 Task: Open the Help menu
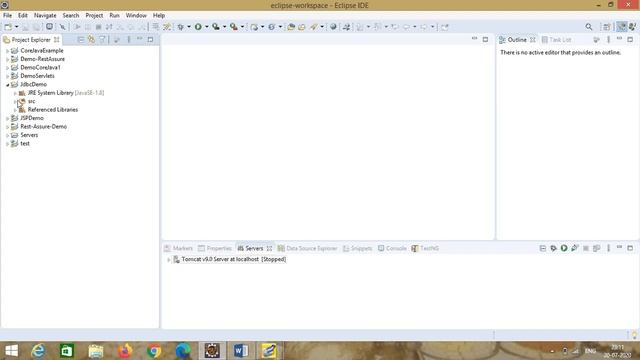[x=159, y=16]
